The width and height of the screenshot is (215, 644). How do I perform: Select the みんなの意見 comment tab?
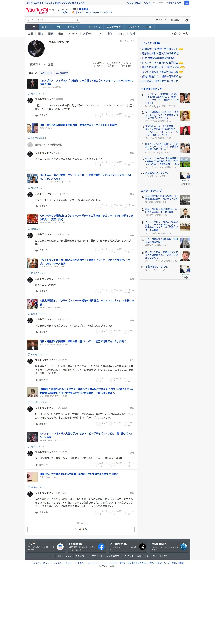[x=62, y=73]
